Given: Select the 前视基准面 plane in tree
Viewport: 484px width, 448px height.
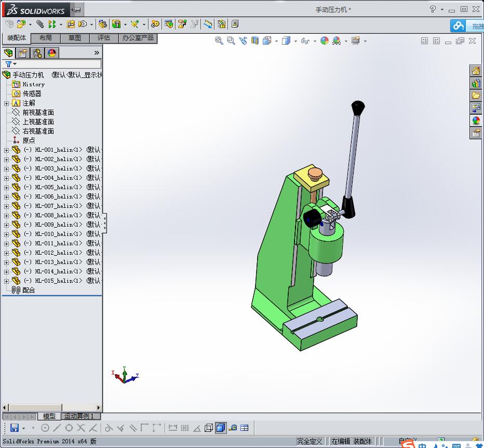Looking at the screenshot, I should pos(38,112).
